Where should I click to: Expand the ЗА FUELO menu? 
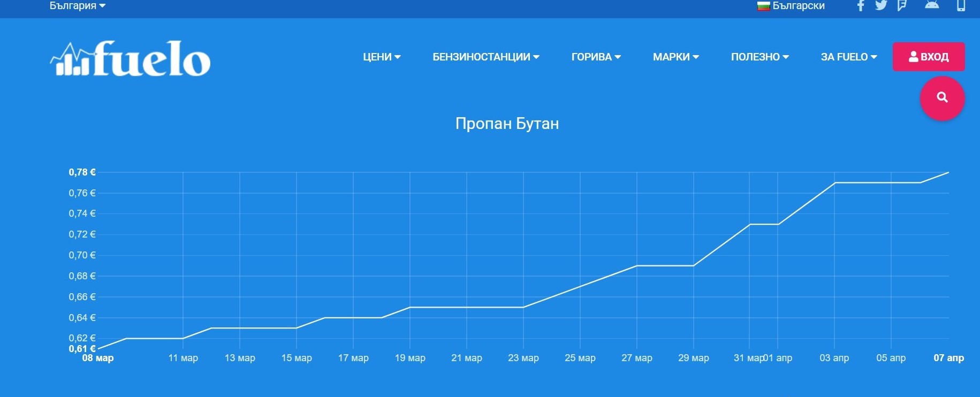848,57
